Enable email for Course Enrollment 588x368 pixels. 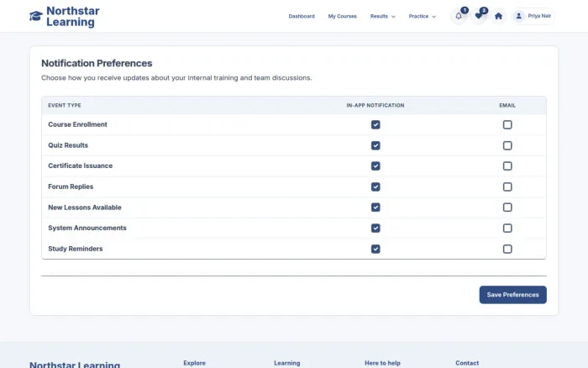coord(507,124)
